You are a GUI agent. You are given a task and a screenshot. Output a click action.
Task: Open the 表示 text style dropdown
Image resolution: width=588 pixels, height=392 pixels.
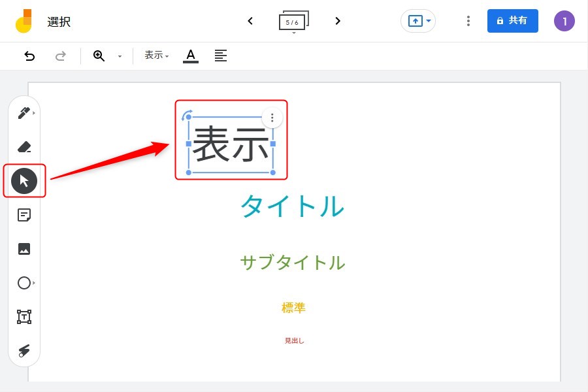click(157, 56)
